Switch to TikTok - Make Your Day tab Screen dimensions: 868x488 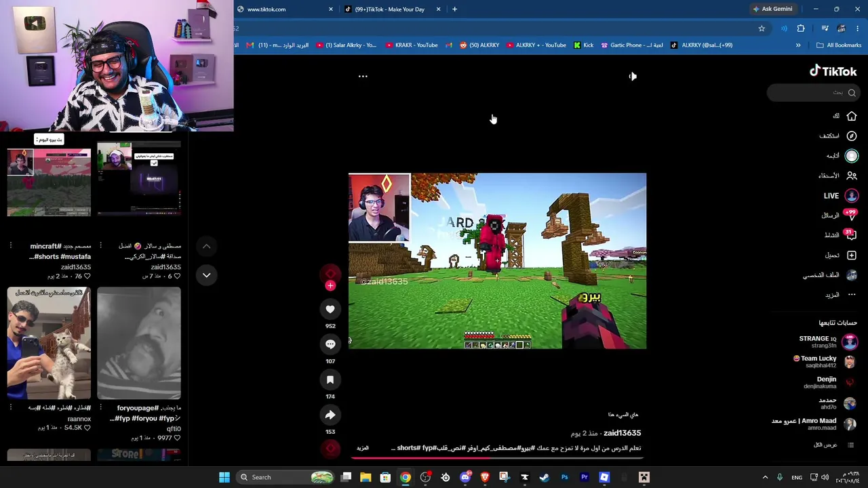[393, 9]
